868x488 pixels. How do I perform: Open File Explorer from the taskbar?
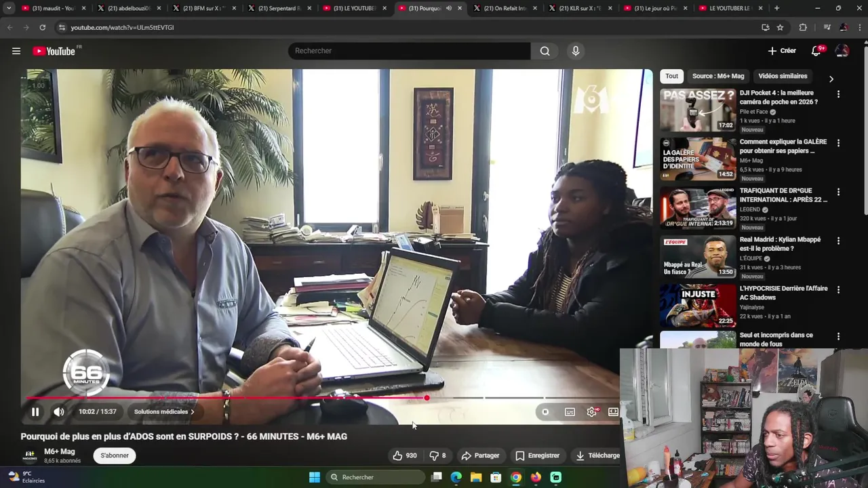[x=476, y=477]
